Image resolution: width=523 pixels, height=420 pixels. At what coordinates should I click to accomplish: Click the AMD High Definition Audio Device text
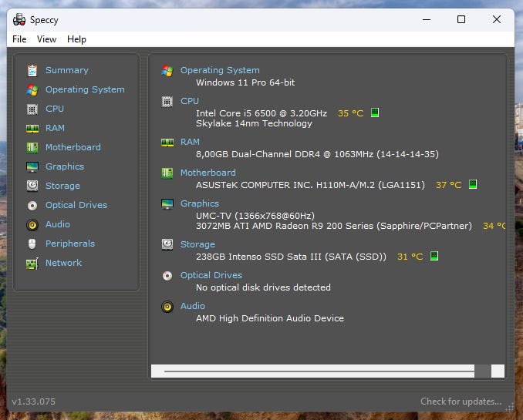[x=270, y=319]
